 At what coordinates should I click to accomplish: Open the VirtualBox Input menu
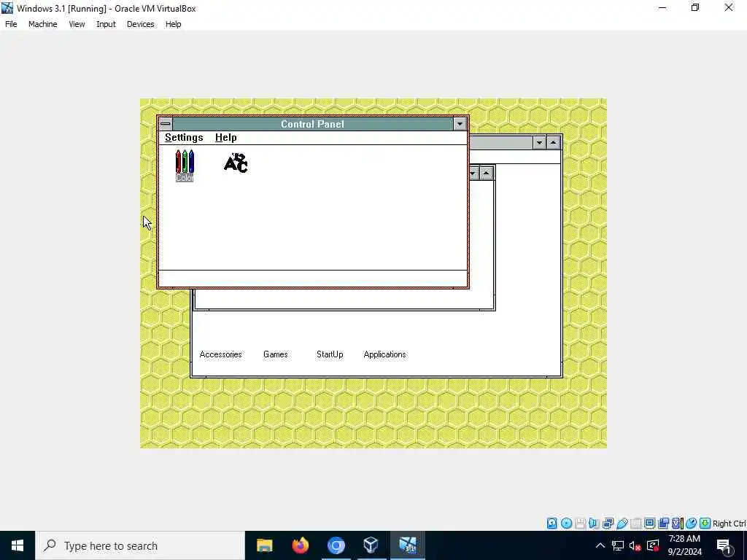pyautogui.click(x=106, y=24)
